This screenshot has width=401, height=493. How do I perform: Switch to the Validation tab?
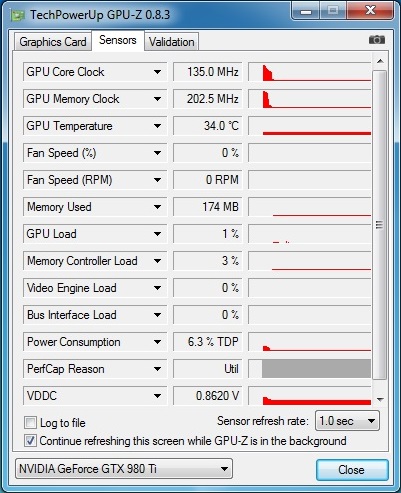tap(171, 42)
